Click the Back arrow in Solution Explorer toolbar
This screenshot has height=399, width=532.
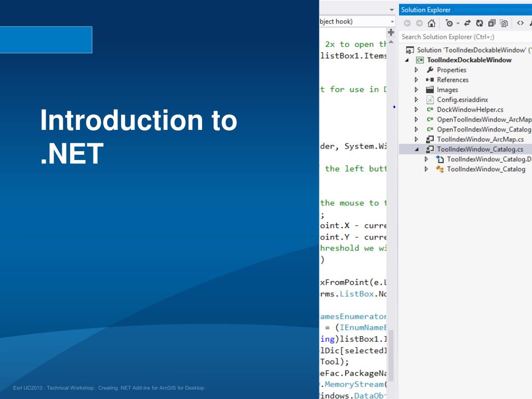(407, 23)
